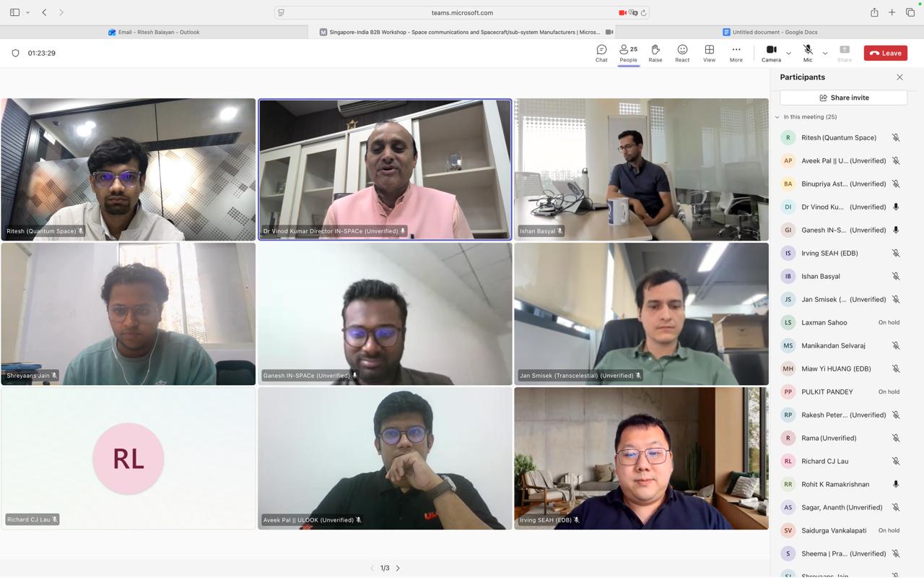Toggle the Camera on or off

tap(770, 52)
